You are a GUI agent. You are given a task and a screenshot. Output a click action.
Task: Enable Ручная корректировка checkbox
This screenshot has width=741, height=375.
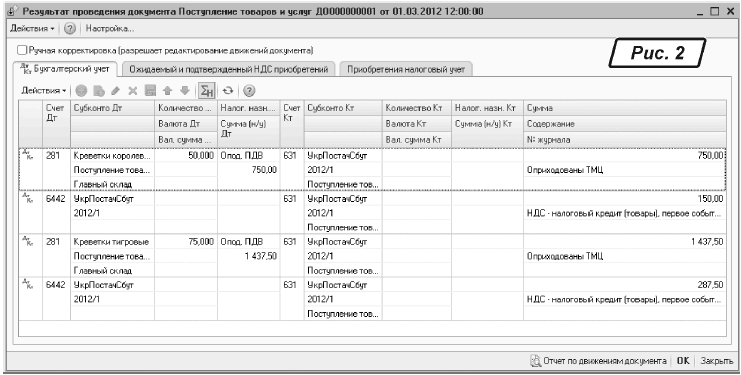tap(22, 50)
